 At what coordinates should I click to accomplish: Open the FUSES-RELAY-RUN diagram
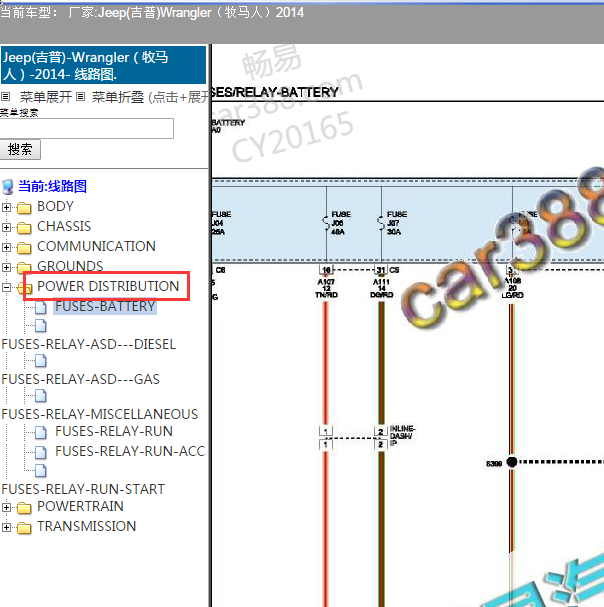pos(114,431)
